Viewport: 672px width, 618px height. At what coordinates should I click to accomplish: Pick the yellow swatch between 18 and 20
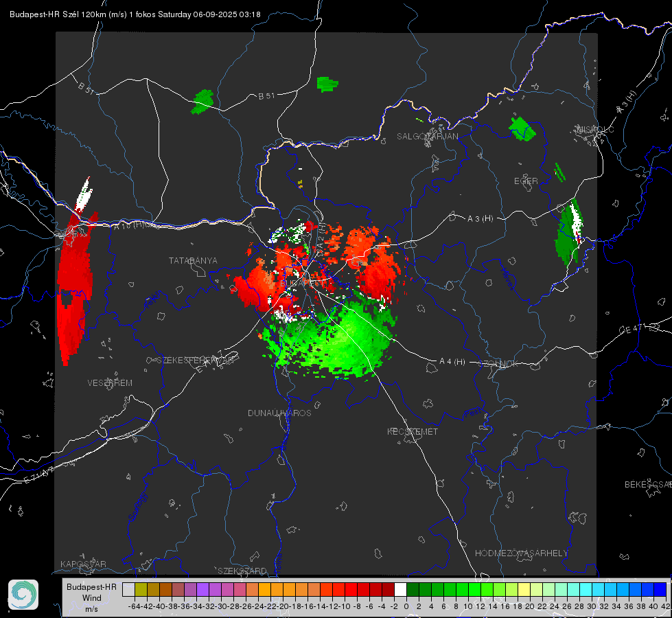click(x=524, y=589)
